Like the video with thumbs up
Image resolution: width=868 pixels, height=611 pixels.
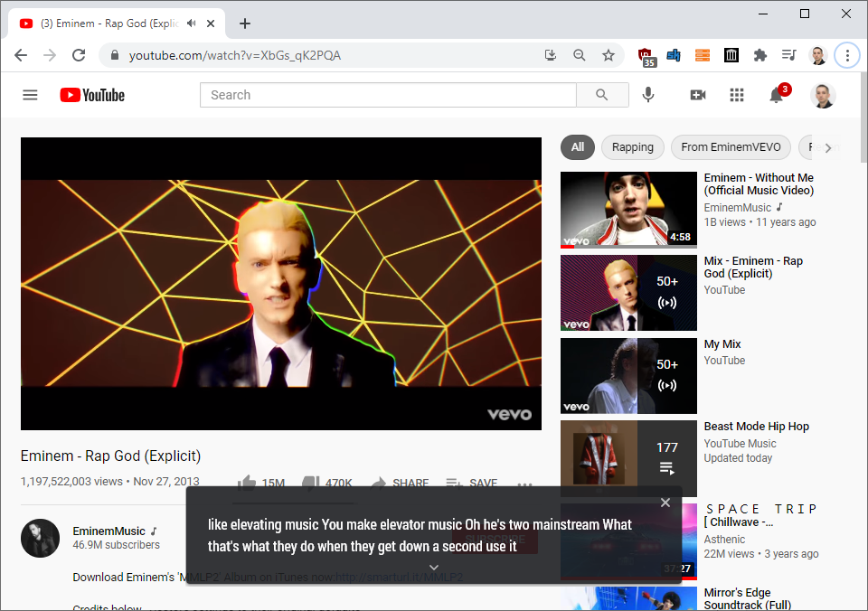click(x=246, y=482)
